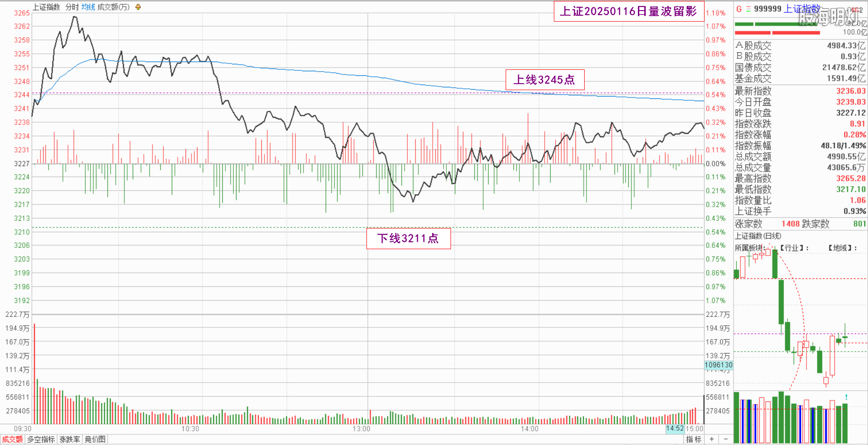Select the 14:52 highlighted time marker
Image resolution: width=868 pixels, height=445 pixels.
[x=675, y=428]
